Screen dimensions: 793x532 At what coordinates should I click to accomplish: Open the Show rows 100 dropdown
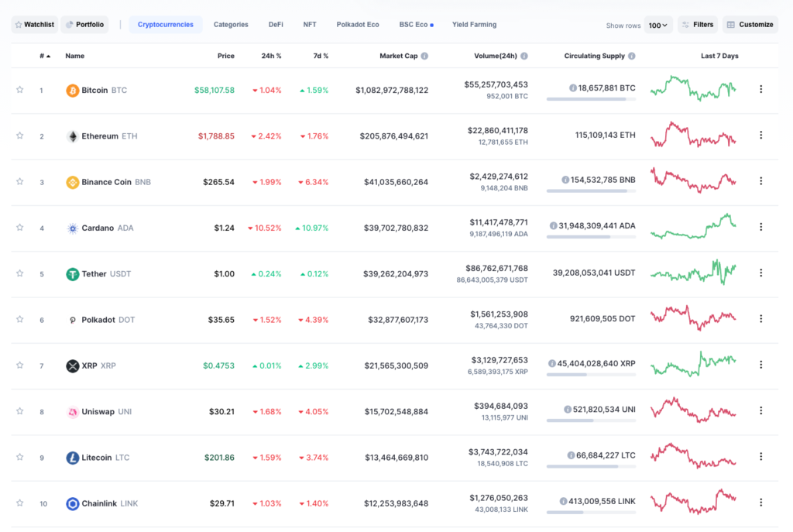658,25
